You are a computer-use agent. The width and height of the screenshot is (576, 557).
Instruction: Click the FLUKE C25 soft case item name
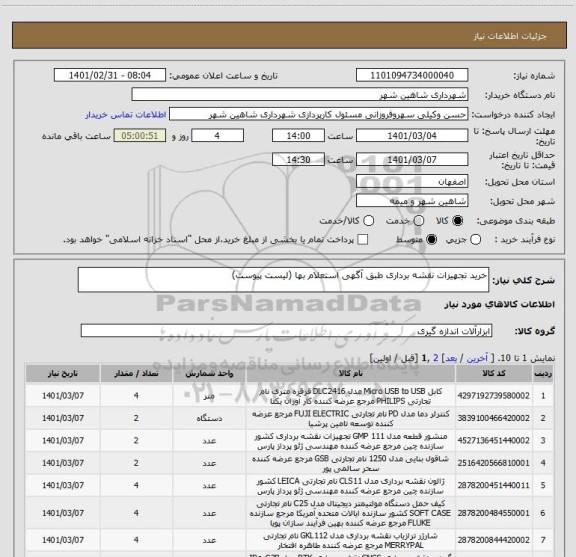[351, 513]
